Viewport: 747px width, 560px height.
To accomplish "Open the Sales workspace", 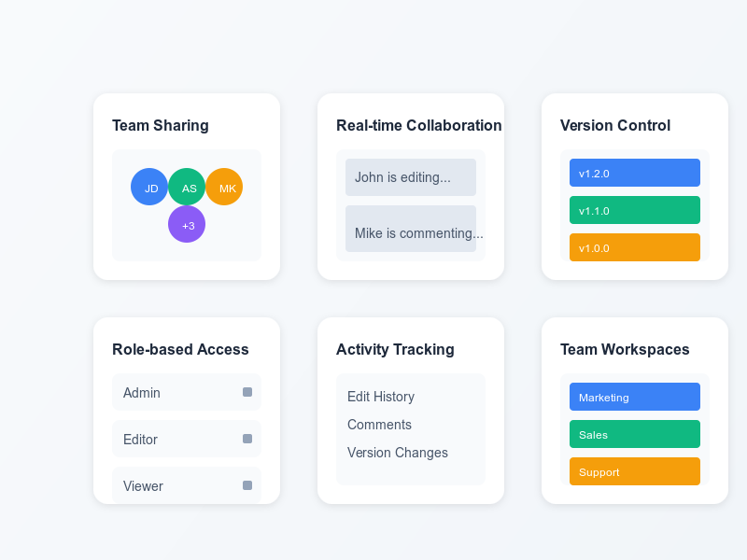I will click(635, 434).
